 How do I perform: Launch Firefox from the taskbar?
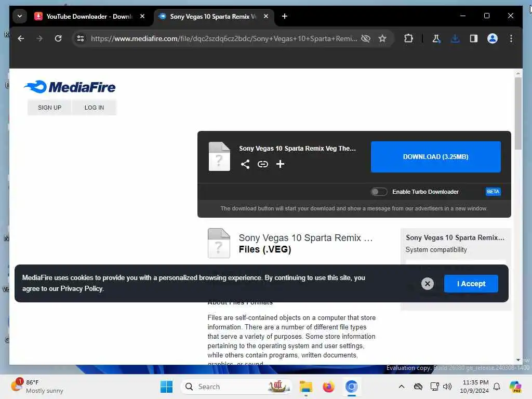[328, 387]
